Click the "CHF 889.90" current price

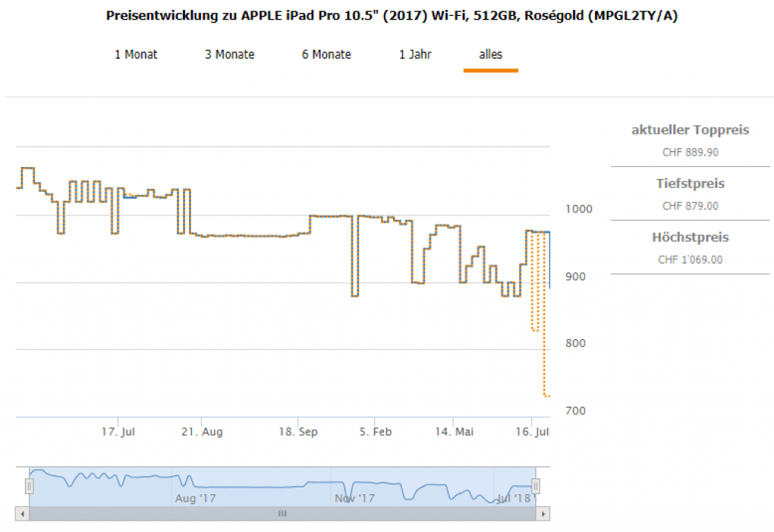(690, 153)
